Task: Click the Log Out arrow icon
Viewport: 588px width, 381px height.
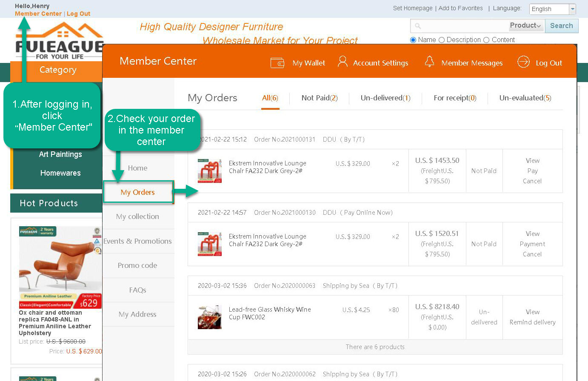Action: 523,62
